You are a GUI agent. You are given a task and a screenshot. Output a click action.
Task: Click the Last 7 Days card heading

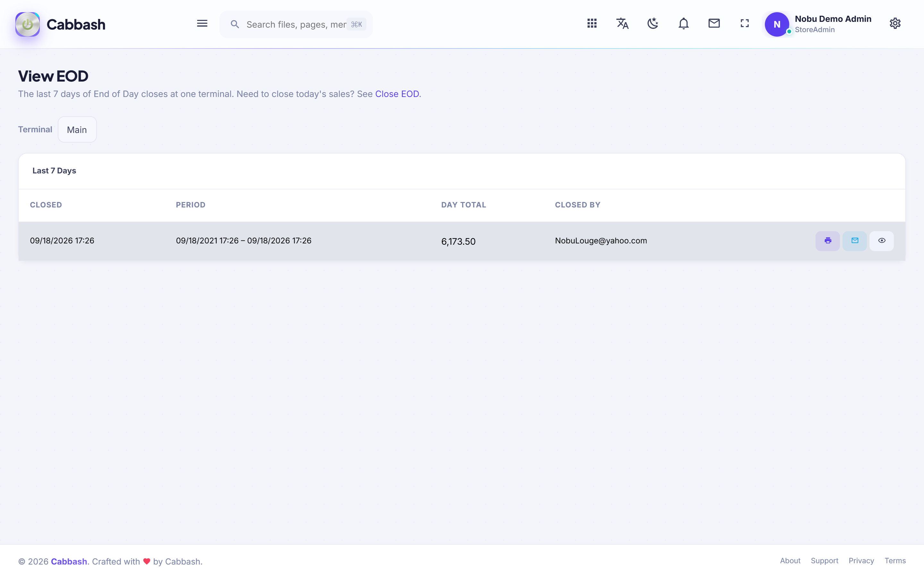tap(54, 171)
